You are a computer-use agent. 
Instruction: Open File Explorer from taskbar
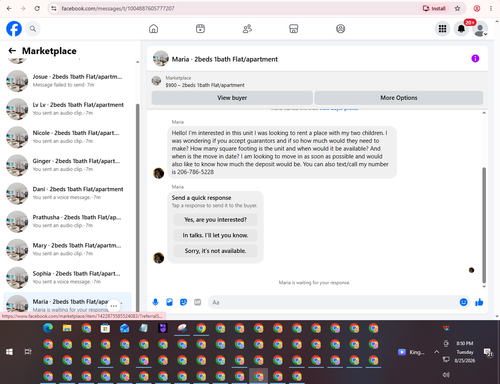coord(67,328)
